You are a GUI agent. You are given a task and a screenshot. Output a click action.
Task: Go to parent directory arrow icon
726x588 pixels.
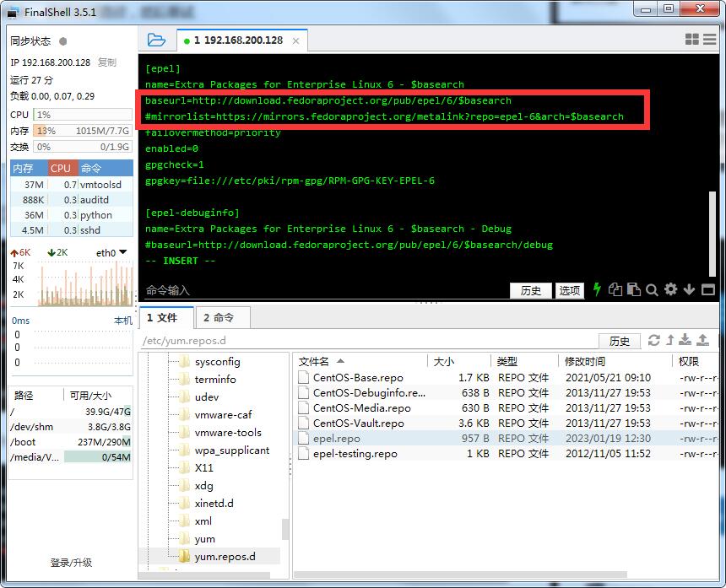coord(670,340)
